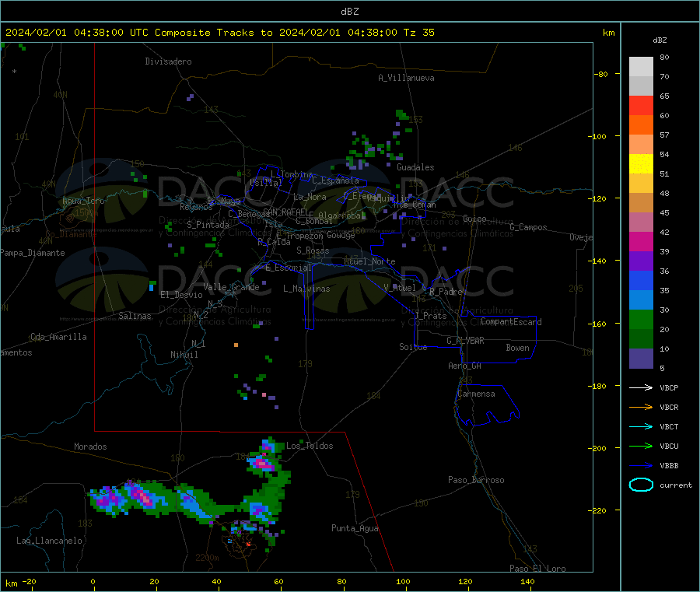
Task: Click the white VBCP arrow in the legend
Action: pos(641,387)
